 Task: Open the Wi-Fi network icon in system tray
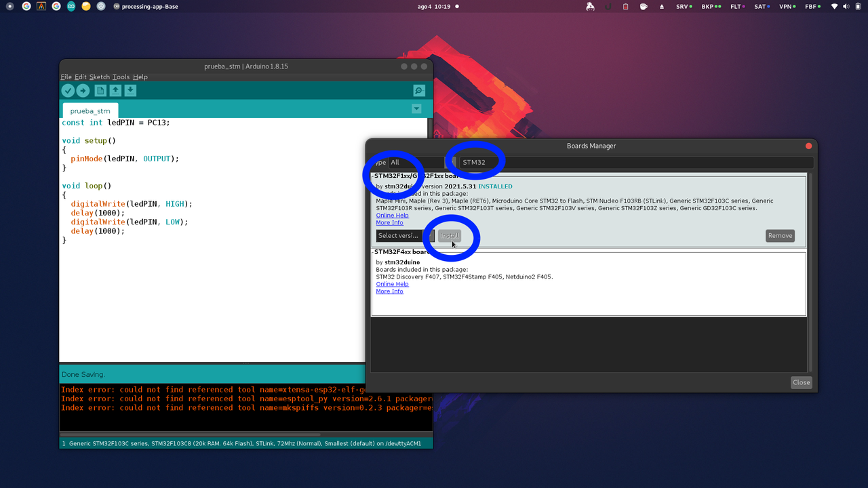pos(834,6)
